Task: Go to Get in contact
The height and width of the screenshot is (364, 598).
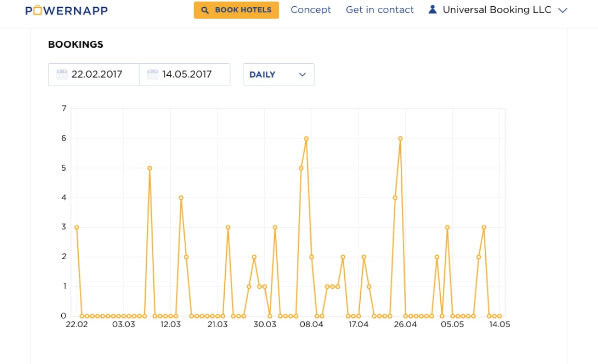Action: [379, 10]
